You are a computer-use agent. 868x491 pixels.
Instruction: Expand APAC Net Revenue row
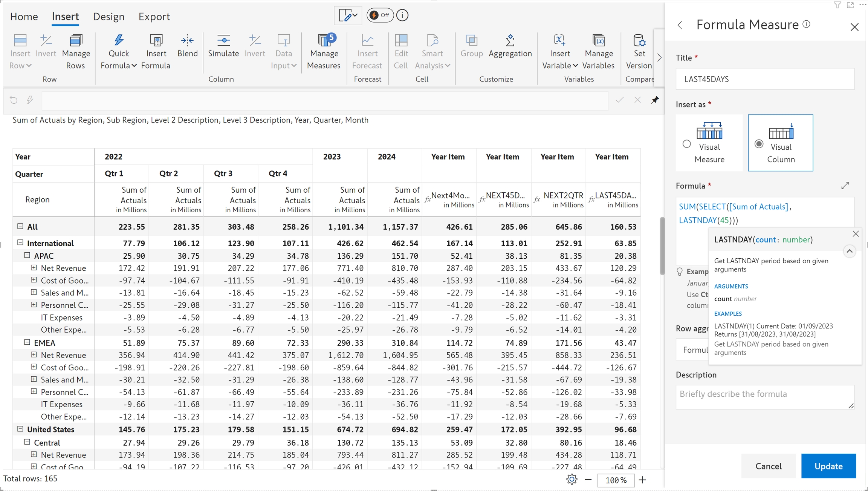coord(34,268)
